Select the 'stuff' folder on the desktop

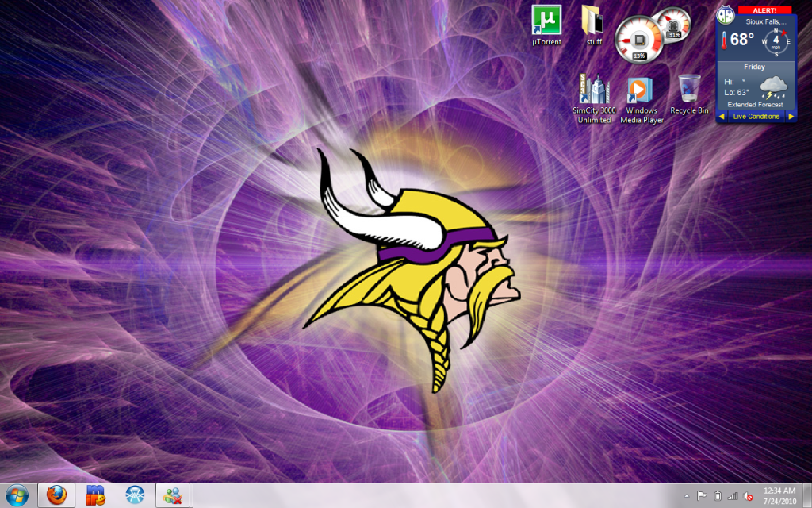tap(593, 25)
